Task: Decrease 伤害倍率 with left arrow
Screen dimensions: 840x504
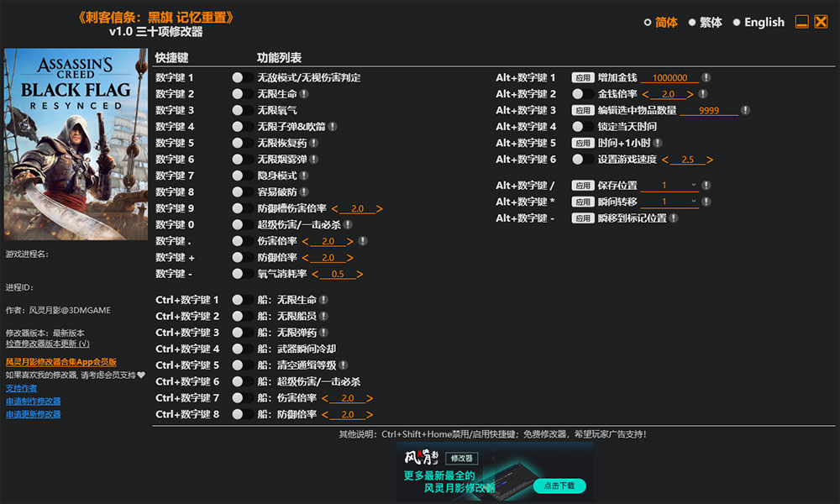Action: [x=306, y=242]
